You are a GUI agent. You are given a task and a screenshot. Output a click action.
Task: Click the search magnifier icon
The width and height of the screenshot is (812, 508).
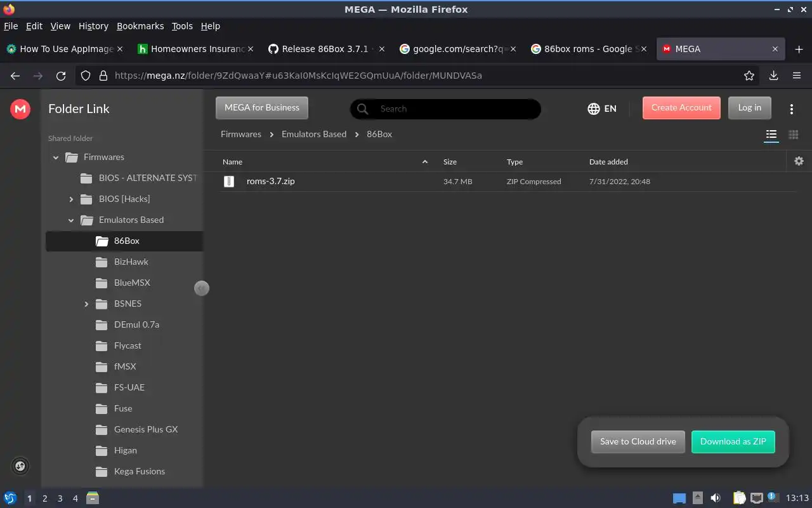click(363, 109)
